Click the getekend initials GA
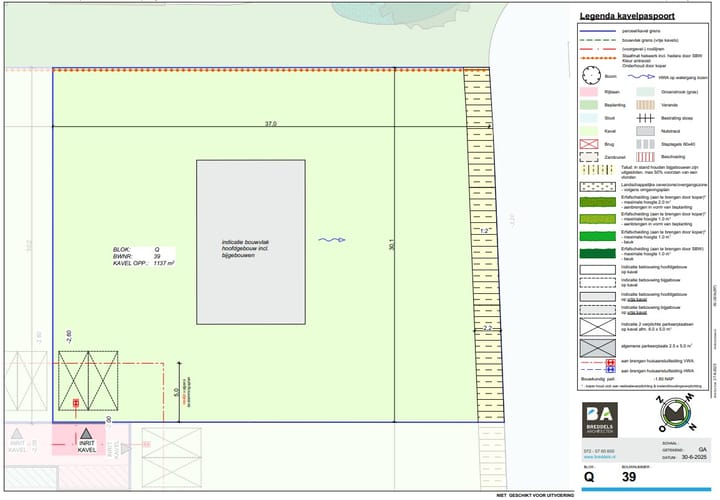720x500 pixels. [702, 449]
